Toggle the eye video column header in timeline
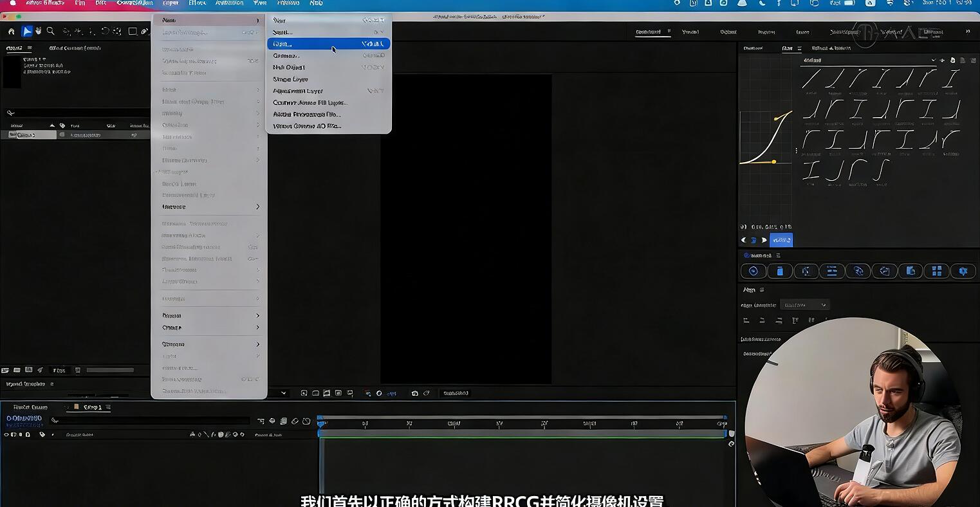Screen dimensions: 980x507 point(6,435)
